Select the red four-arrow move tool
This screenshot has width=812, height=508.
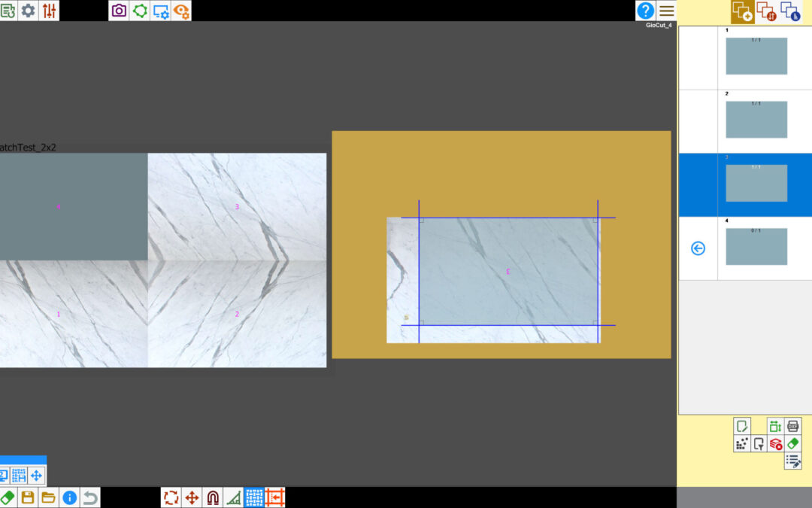pyautogui.click(x=192, y=497)
